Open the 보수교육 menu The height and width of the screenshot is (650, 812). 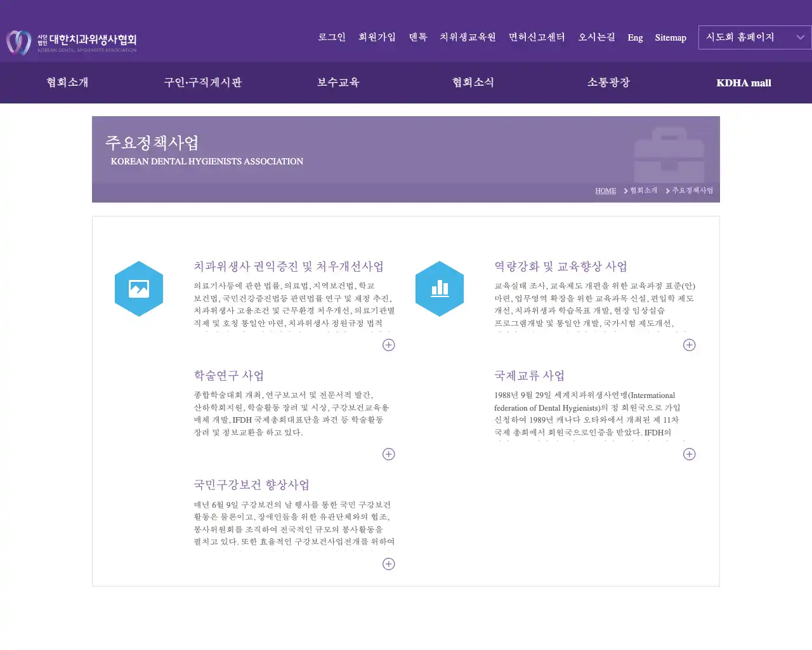pyautogui.click(x=337, y=83)
